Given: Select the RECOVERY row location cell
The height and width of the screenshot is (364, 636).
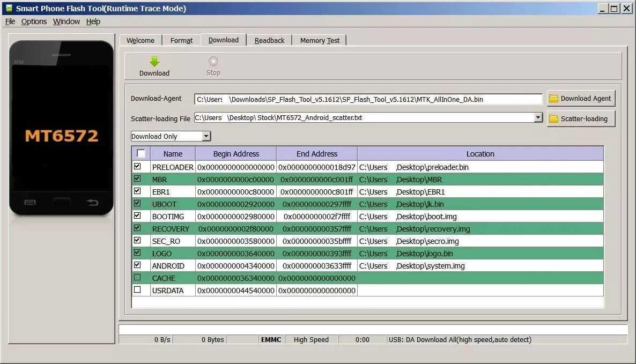Looking at the screenshot, I should (x=480, y=229).
